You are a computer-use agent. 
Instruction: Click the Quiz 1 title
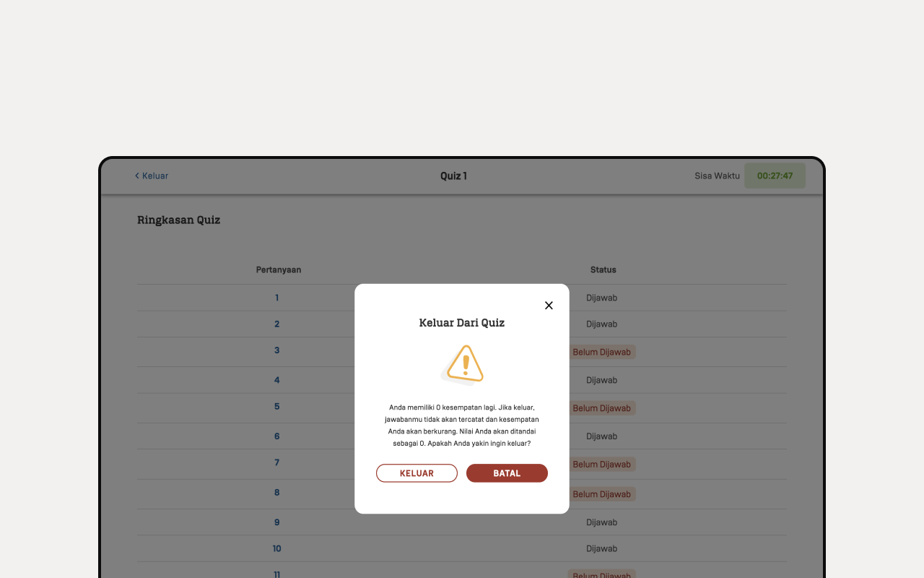pos(453,176)
